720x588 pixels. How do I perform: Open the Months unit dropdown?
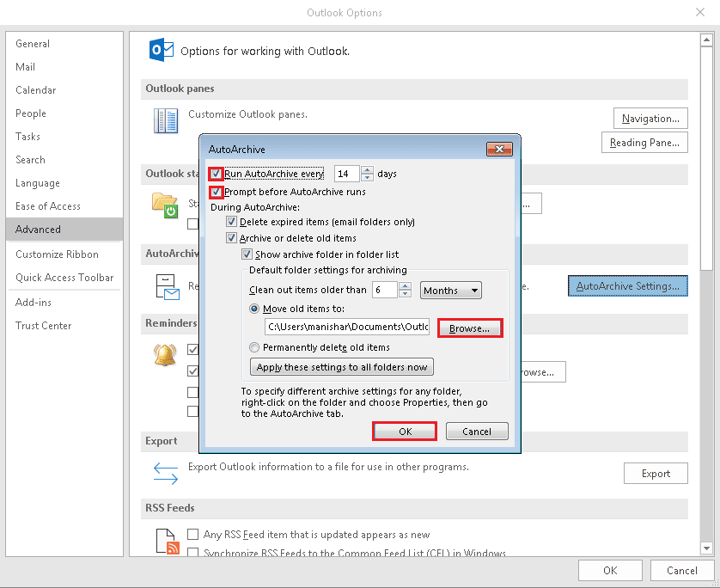click(450, 291)
